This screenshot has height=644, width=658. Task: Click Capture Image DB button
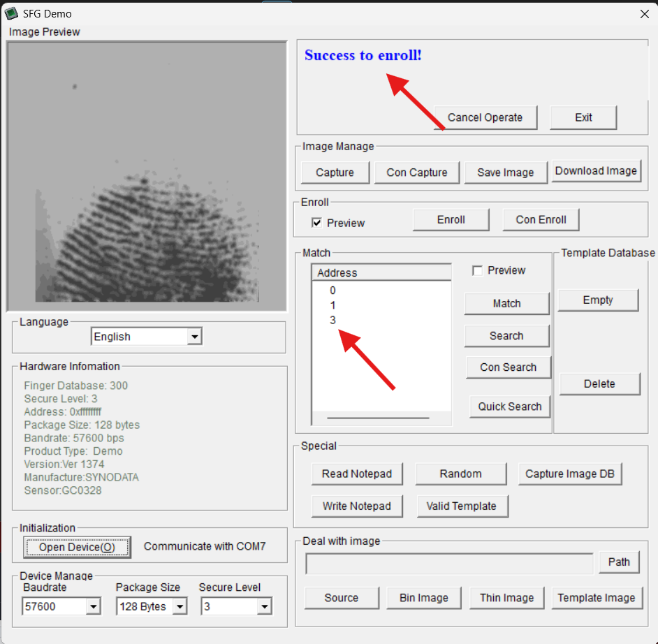[x=570, y=474]
